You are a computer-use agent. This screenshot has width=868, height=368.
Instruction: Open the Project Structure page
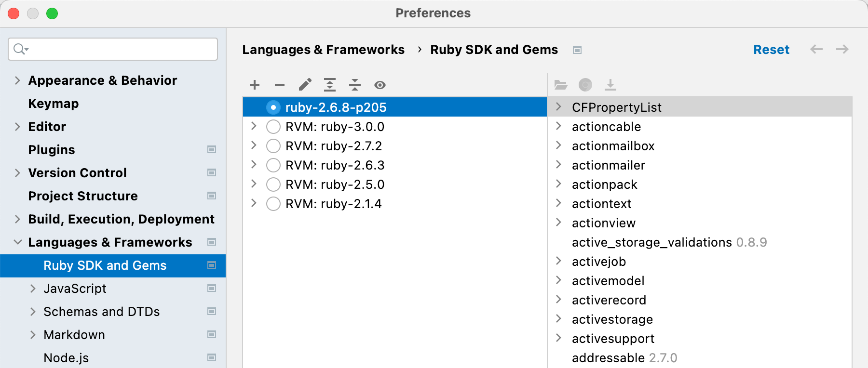click(83, 196)
